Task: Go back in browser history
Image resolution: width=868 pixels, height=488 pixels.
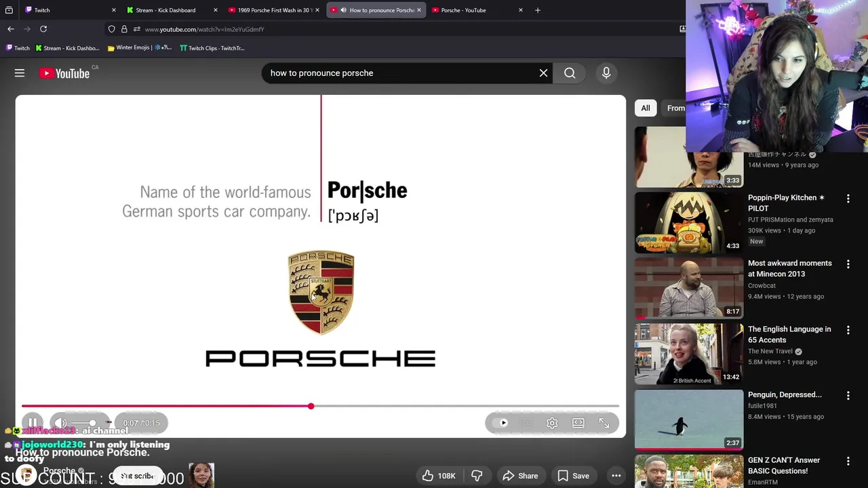Action: [x=11, y=29]
